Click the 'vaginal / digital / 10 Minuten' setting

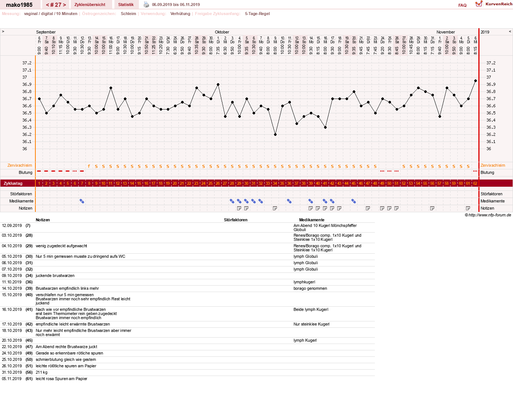click(x=50, y=14)
